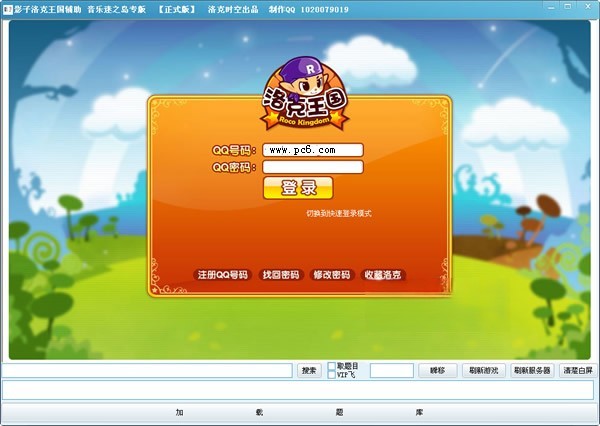This screenshot has height=426, width=600.
Task: Click the QQ号码 account input field
Action: 313,150
